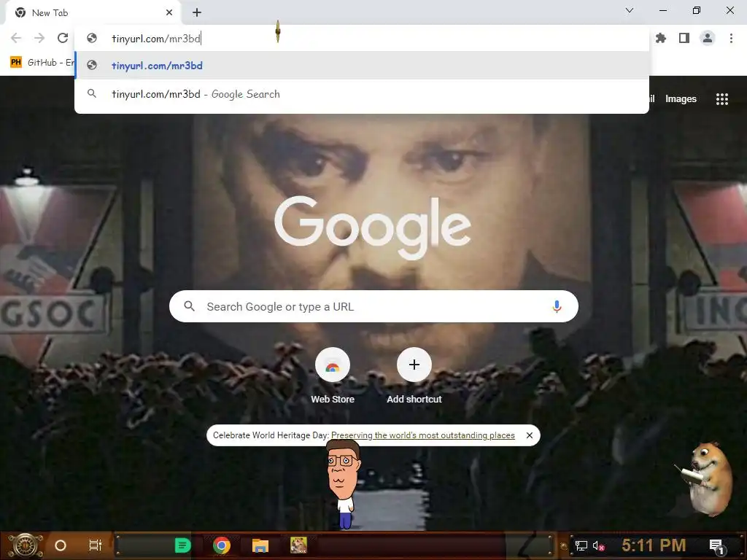
Task: Open Task View on the taskbar
Action: tap(96, 545)
